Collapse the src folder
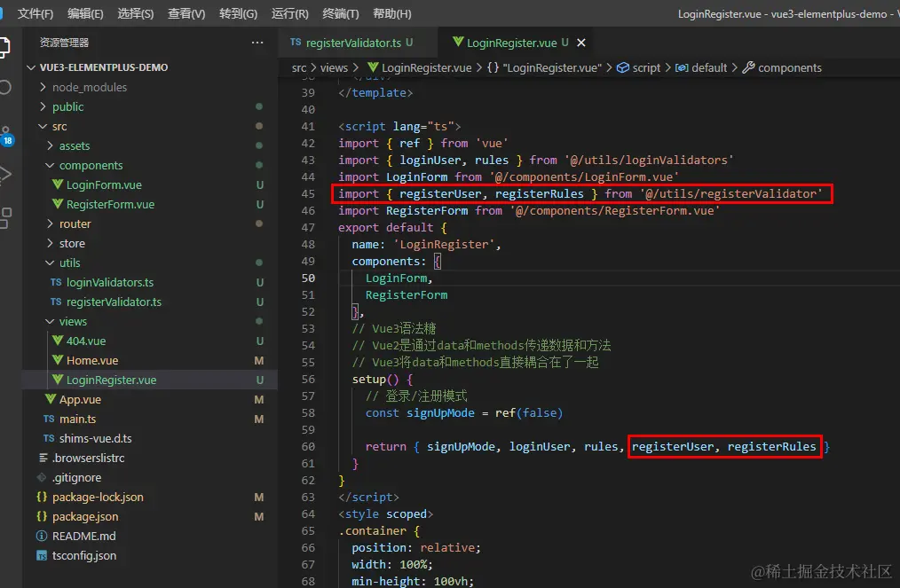 (43, 126)
